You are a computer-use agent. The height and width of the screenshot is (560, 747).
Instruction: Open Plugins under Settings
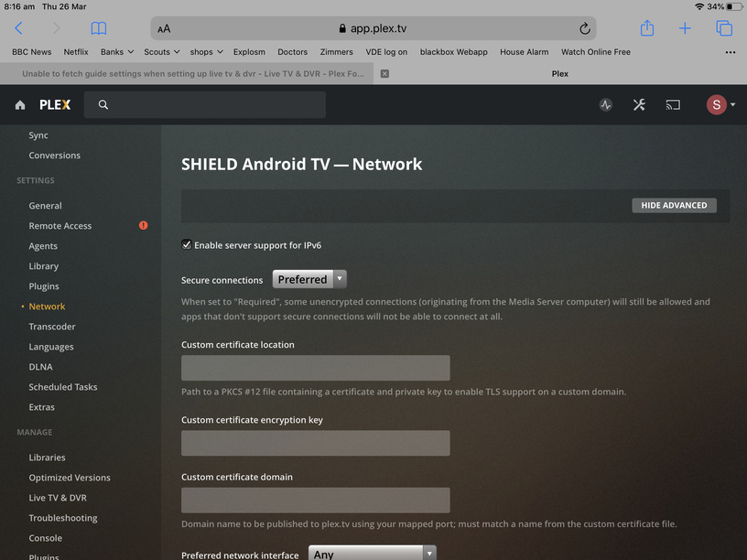coord(44,286)
